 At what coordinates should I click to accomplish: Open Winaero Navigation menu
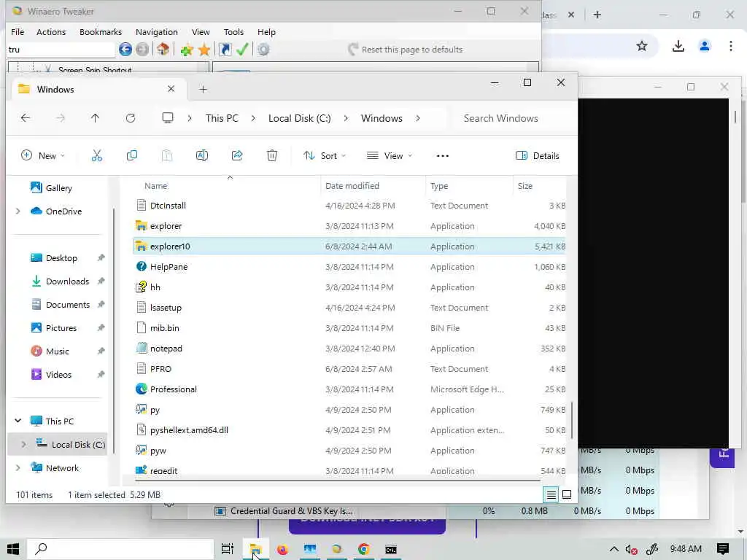(x=157, y=32)
